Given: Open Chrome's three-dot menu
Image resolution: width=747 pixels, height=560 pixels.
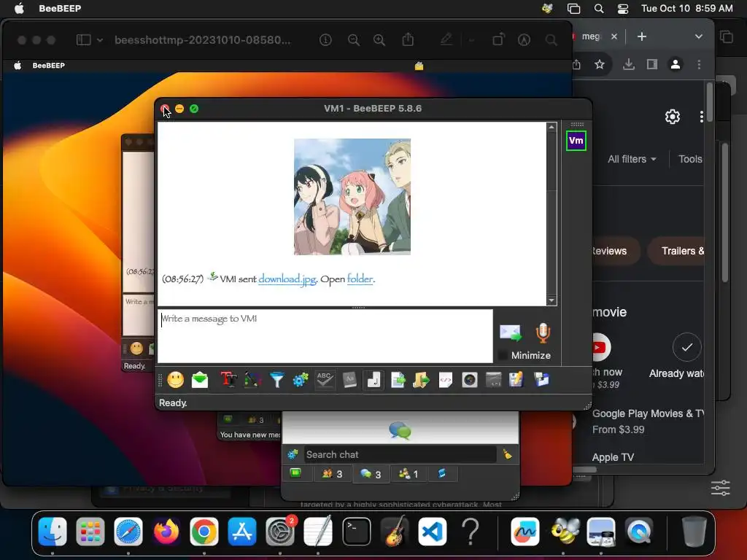Looking at the screenshot, I should pos(699,64).
